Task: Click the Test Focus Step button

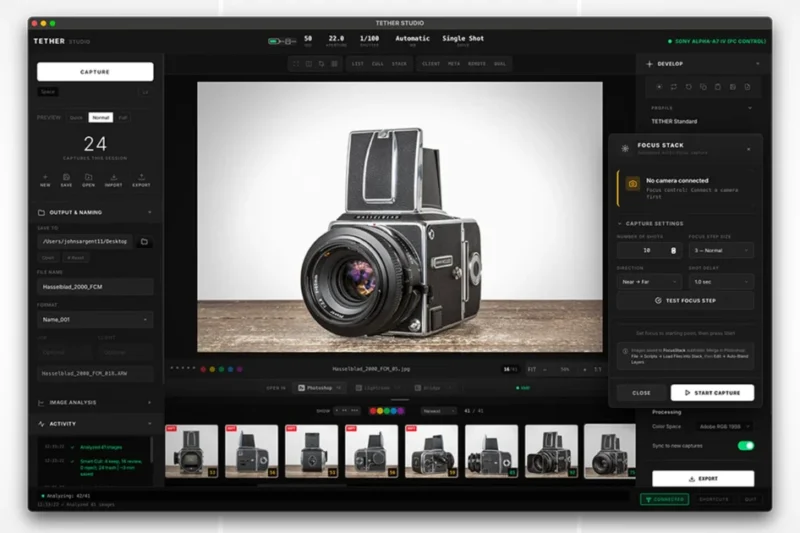Action: click(685, 301)
